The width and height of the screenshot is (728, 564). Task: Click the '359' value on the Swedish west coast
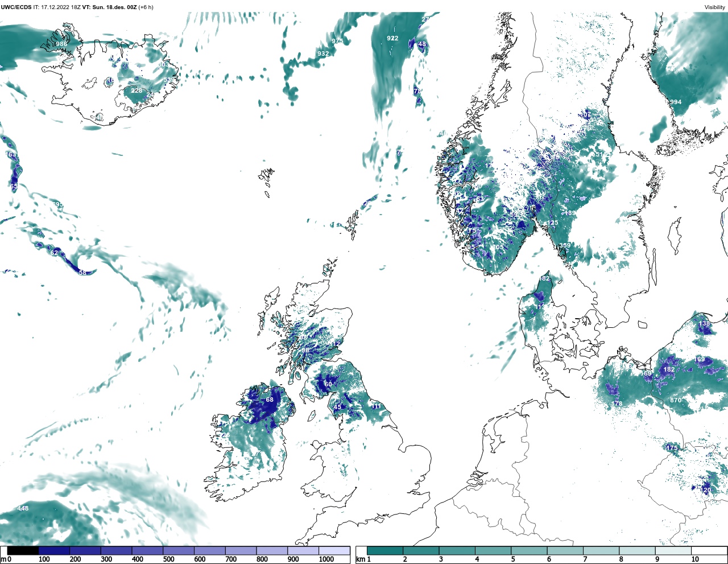pos(565,246)
